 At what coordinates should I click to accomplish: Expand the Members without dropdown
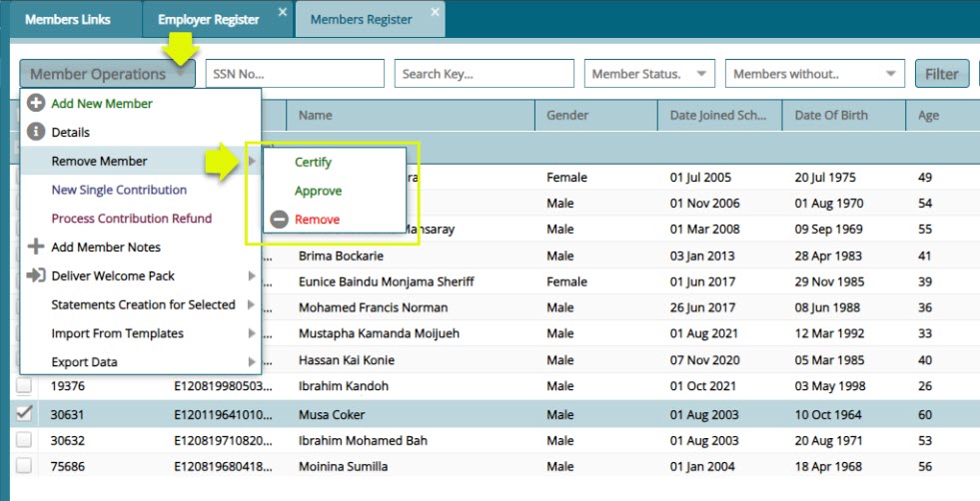[813, 74]
